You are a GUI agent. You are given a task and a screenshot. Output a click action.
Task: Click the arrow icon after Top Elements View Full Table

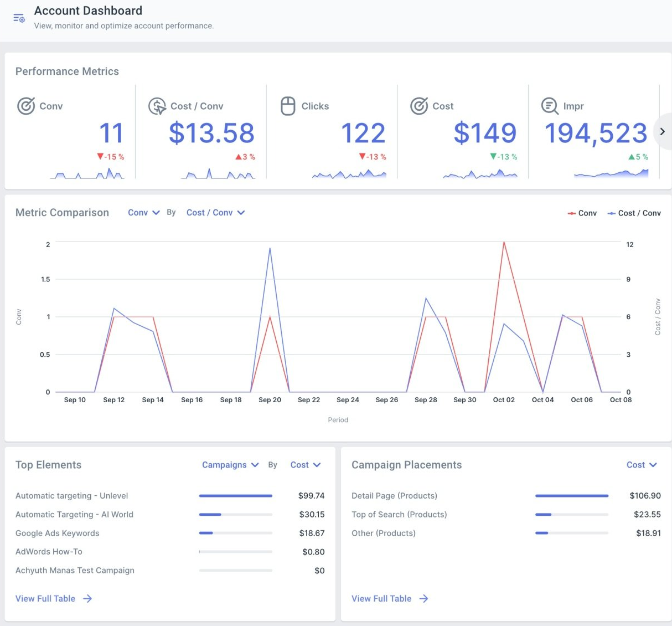[87, 598]
